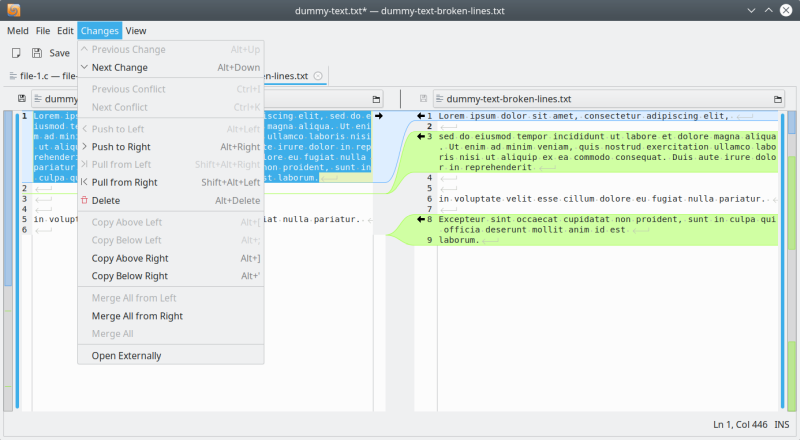Click the left pane save file icon

pos(21,99)
